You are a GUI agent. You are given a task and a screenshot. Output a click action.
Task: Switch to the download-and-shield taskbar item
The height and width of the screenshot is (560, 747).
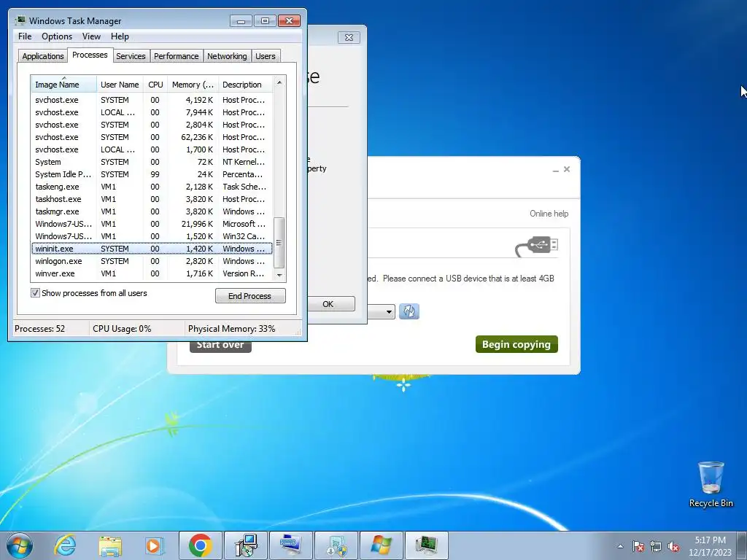336,545
